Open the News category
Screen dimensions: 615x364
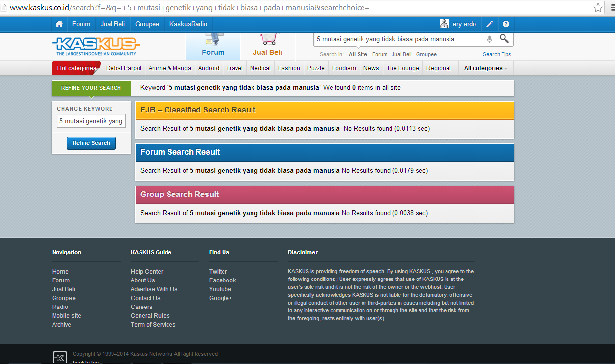coord(371,68)
